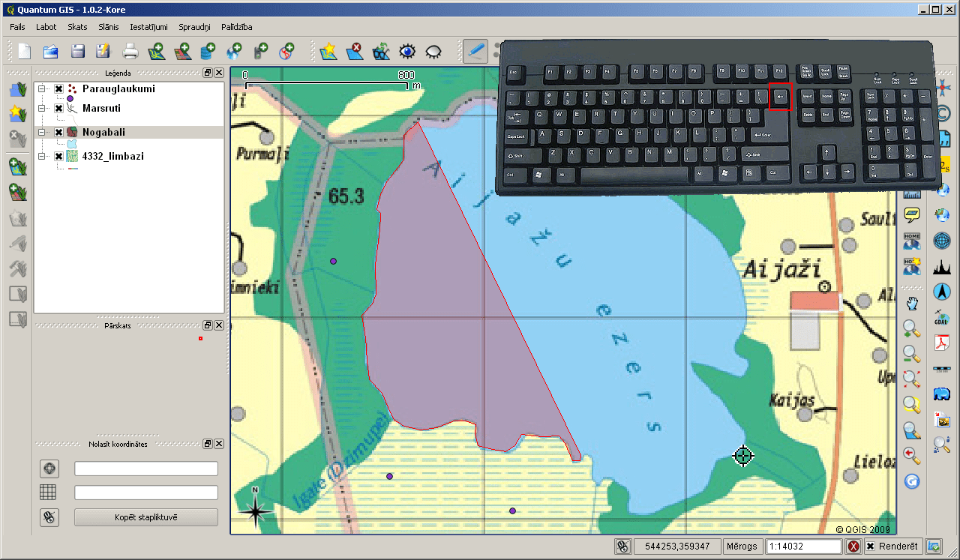This screenshot has width=960, height=560.
Task: Click the grid icon beside the second coordinate field
Action: (x=48, y=493)
